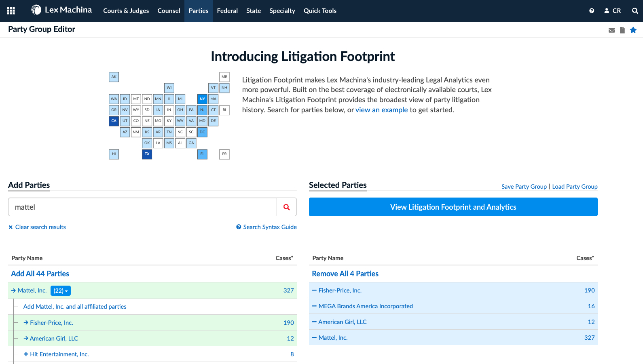Click the party search input field
The image size is (643, 364).
point(142,207)
